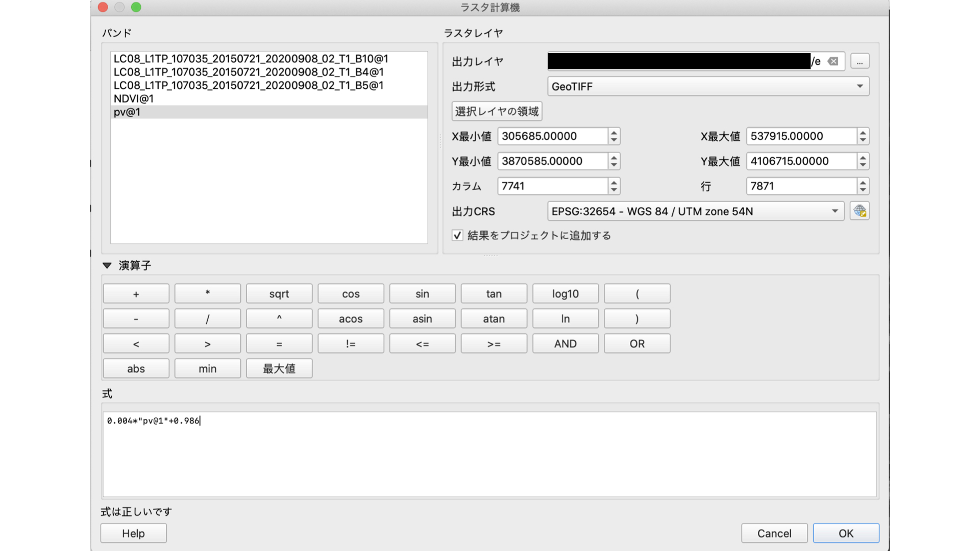Cancel the raster calculator dialog
Image resolution: width=980 pixels, height=551 pixels.
[774, 533]
